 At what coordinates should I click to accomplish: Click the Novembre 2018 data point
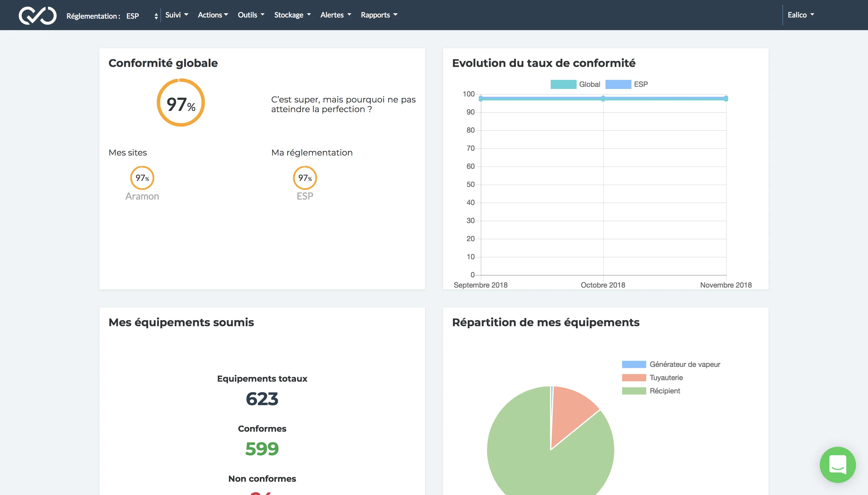(x=726, y=99)
